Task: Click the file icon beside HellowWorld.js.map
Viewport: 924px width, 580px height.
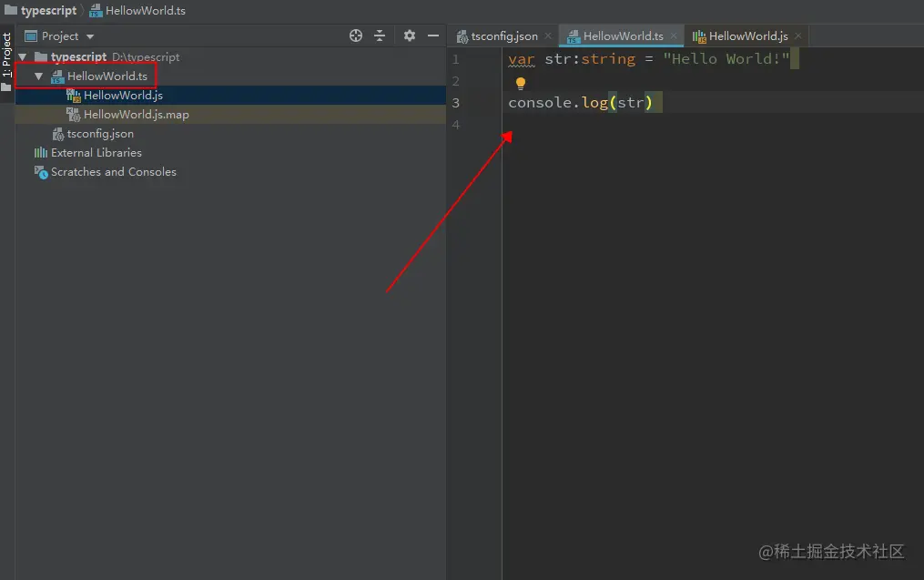Action: tap(74, 115)
